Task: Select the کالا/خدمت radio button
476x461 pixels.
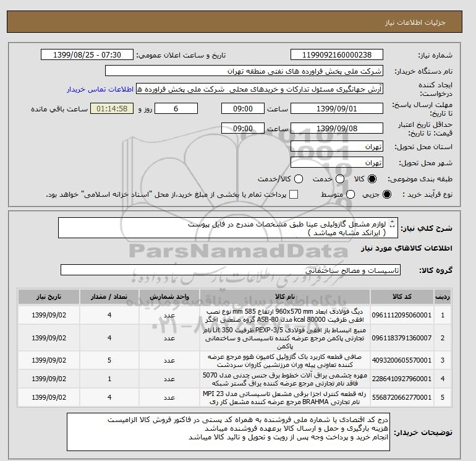Action: [299, 179]
